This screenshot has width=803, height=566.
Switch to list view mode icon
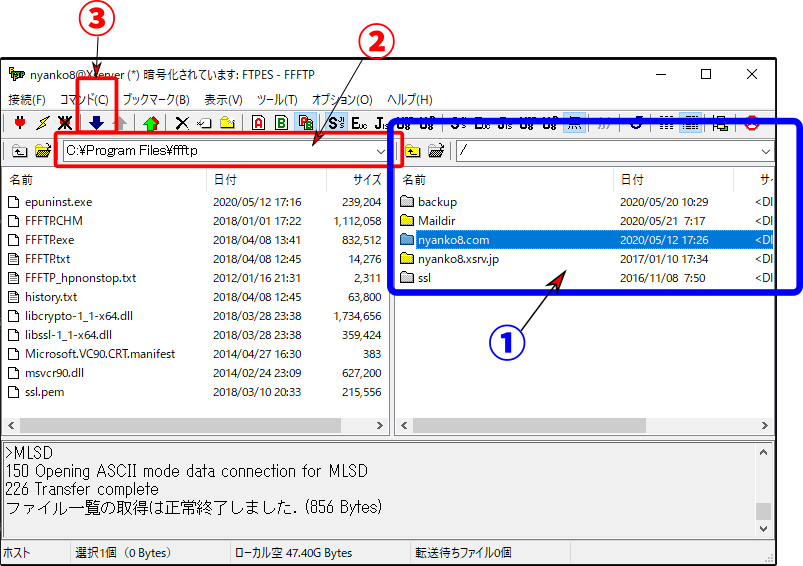pyautogui.click(x=666, y=123)
